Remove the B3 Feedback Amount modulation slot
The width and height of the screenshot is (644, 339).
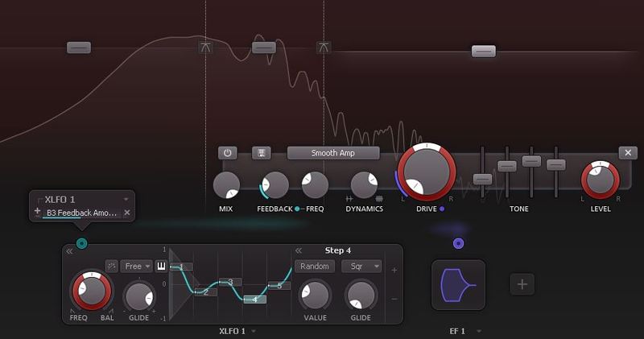coord(127,213)
